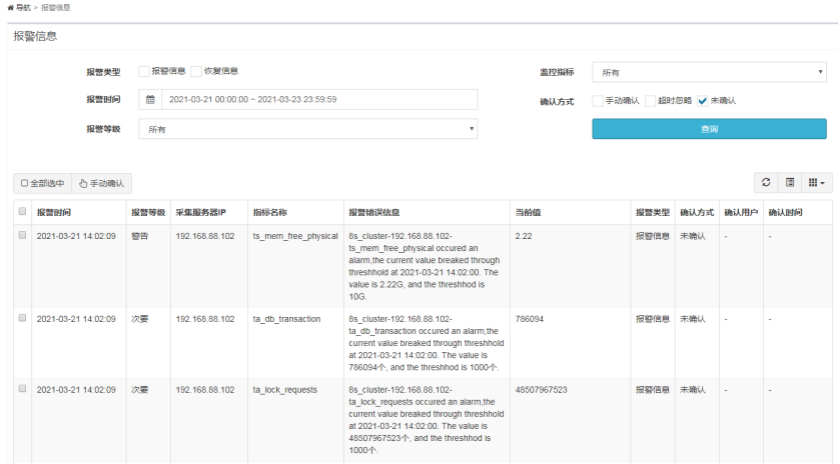Image resolution: width=840 pixels, height=464 pixels.
Task: Sort by 报警等级 column header
Action: pos(148,213)
